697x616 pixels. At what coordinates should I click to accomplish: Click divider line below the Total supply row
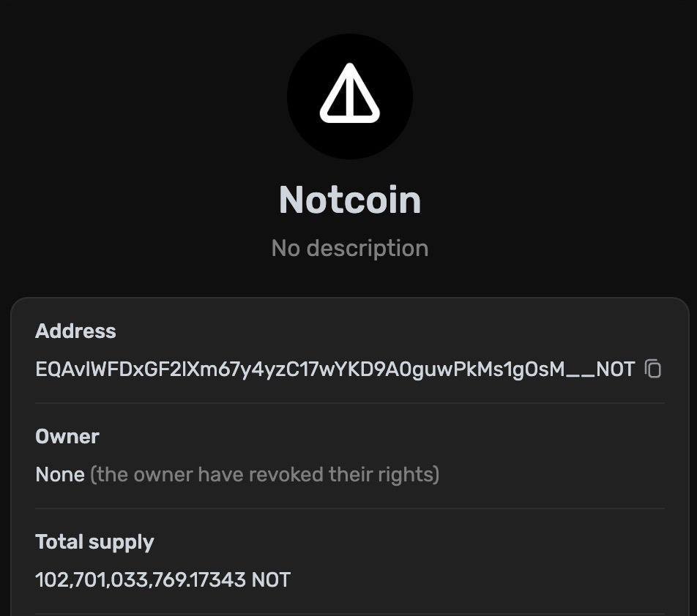(350, 613)
